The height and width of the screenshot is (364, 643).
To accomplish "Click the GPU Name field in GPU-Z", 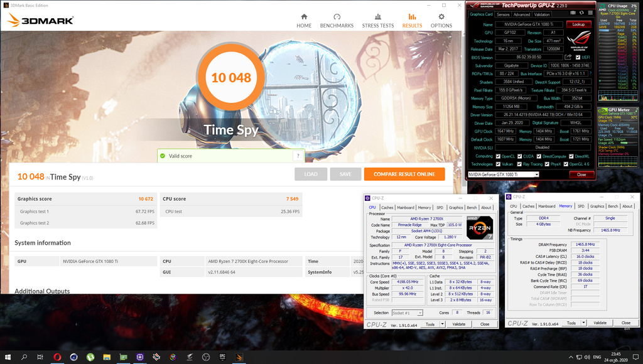I will [x=529, y=24].
